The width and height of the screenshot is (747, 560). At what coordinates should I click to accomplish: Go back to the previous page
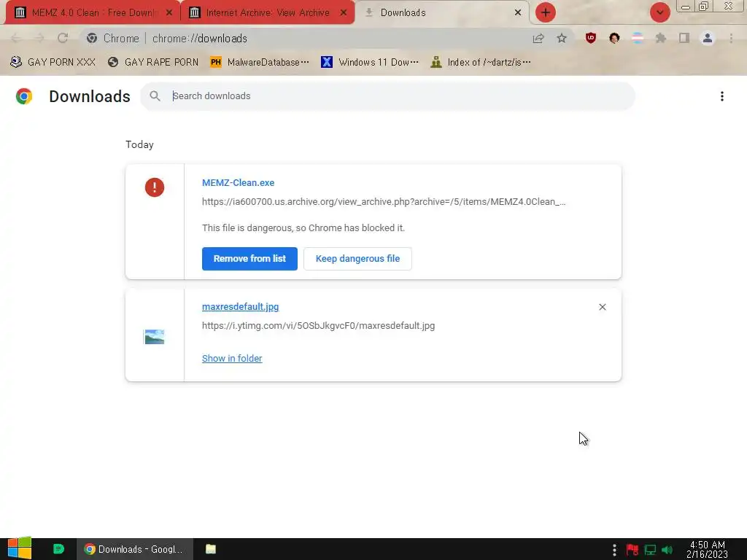pos(16,38)
